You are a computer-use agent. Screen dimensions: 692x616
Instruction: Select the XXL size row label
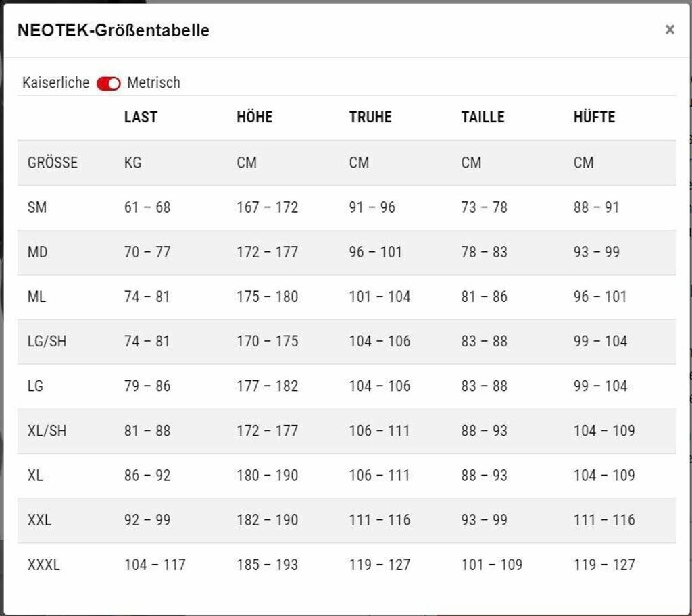[x=39, y=520]
